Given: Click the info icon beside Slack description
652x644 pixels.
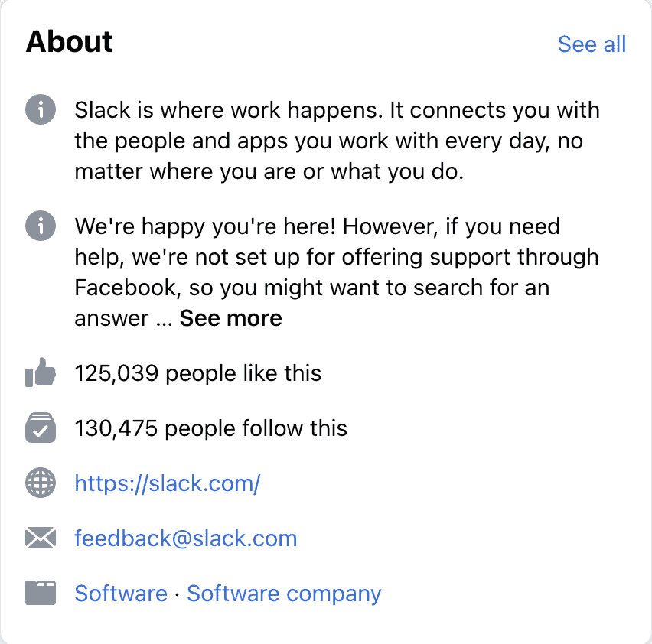Looking at the screenshot, I should coord(41,109).
